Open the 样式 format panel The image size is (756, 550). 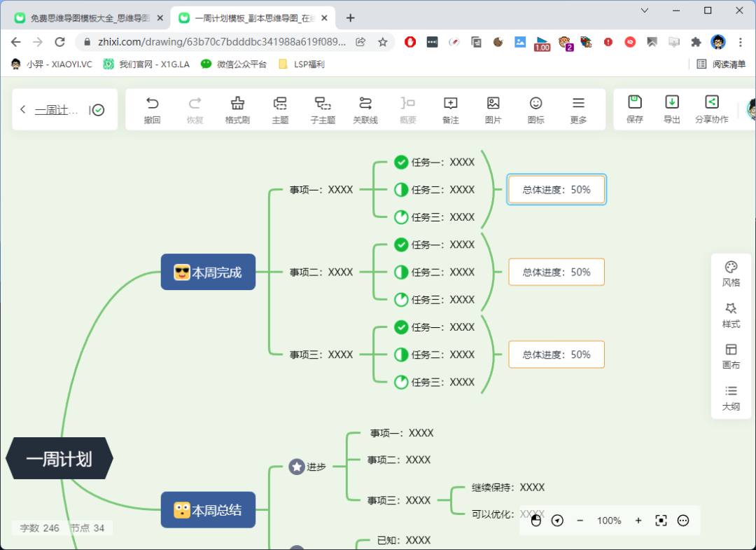pyautogui.click(x=731, y=315)
